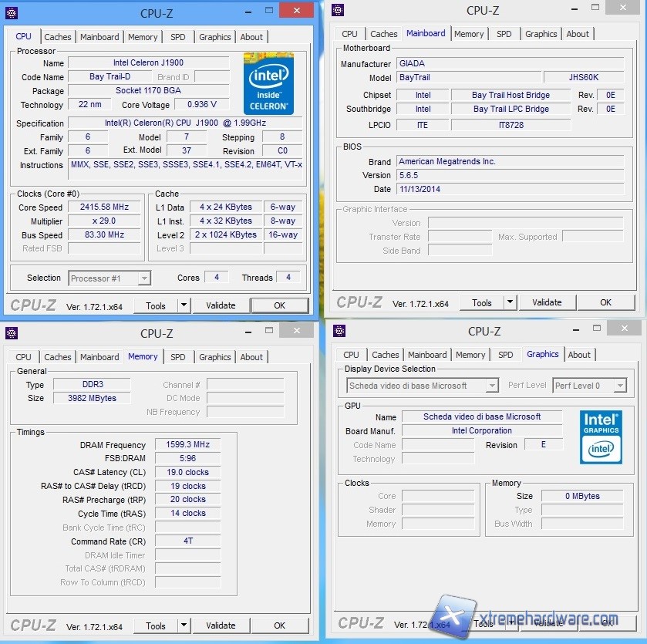Image resolution: width=647 pixels, height=644 pixels.
Task: Click OK in the DDR3 memory window
Action: pos(279,625)
